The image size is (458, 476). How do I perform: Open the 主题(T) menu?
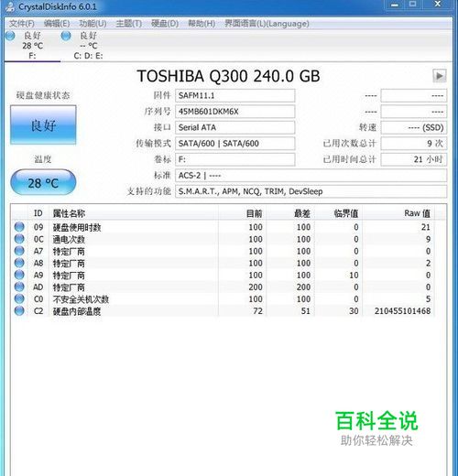[129, 24]
